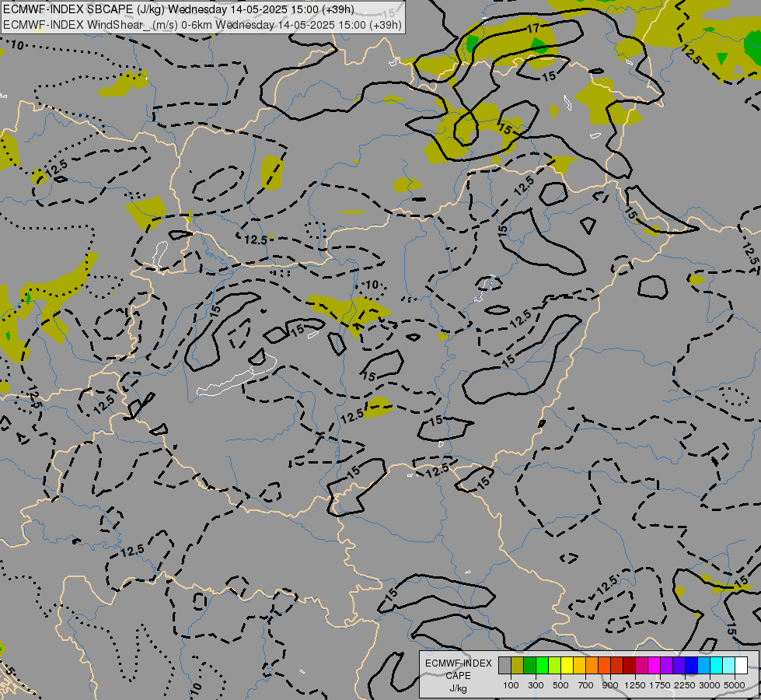Click the 700 value on the legend scale

(586, 685)
